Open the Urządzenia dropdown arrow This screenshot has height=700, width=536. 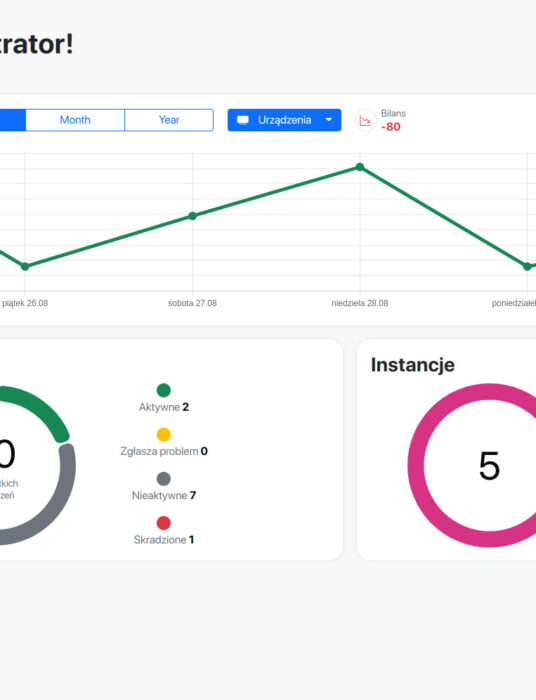coord(329,120)
